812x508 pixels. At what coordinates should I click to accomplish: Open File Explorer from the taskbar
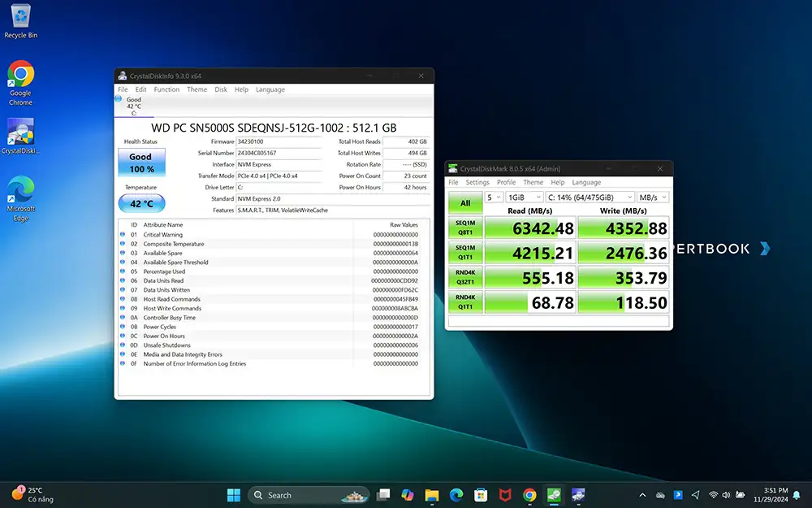(432, 494)
